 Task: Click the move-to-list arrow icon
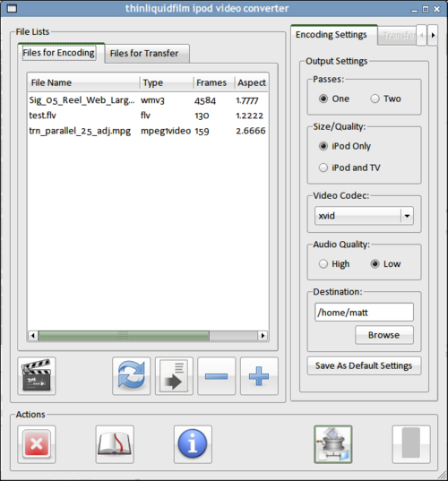(174, 376)
